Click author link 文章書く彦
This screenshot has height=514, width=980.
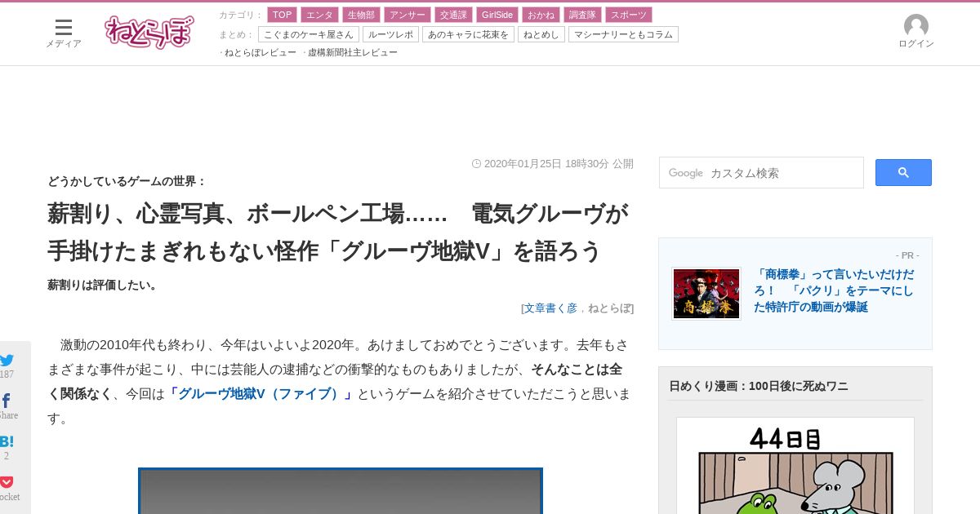click(550, 308)
